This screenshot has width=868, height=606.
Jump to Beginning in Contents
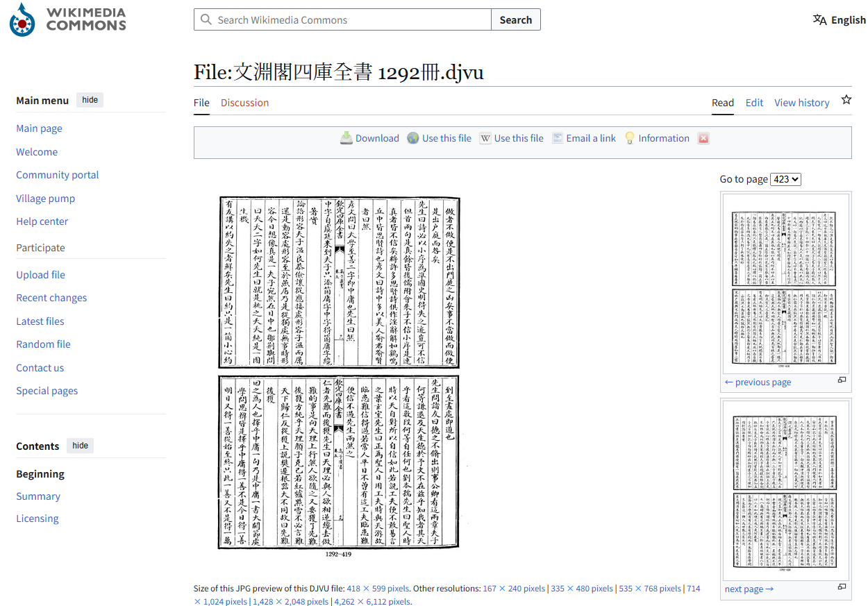pyautogui.click(x=40, y=474)
